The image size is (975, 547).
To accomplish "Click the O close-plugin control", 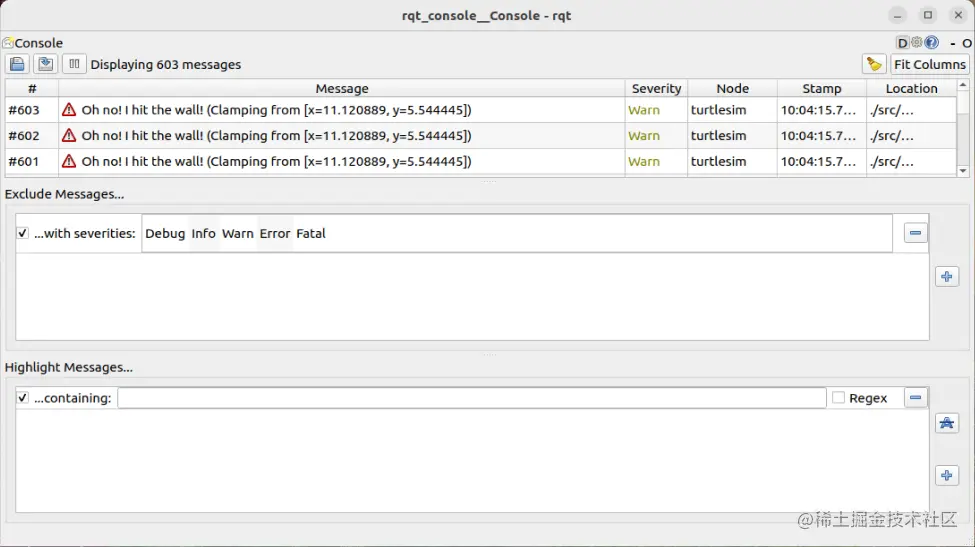I will (x=967, y=44).
